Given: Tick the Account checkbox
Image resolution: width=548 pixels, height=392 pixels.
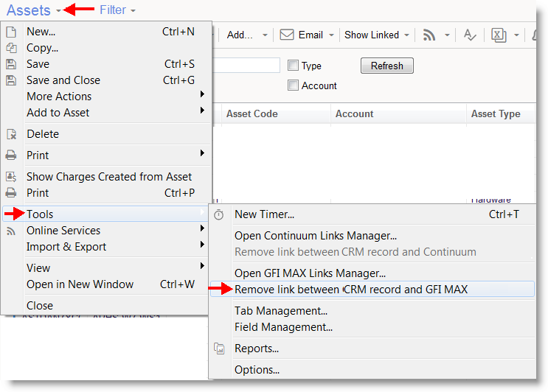Looking at the screenshot, I should click(293, 85).
